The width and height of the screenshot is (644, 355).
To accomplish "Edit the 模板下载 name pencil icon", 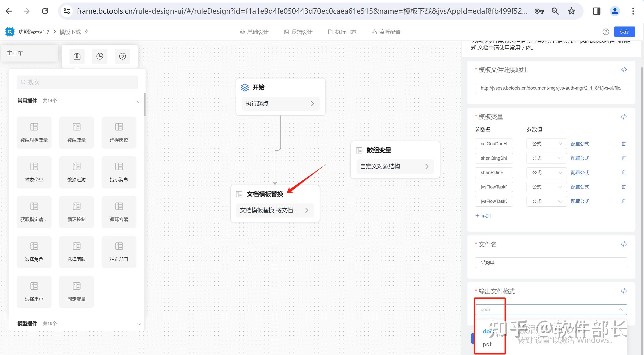I will tap(87, 32).
